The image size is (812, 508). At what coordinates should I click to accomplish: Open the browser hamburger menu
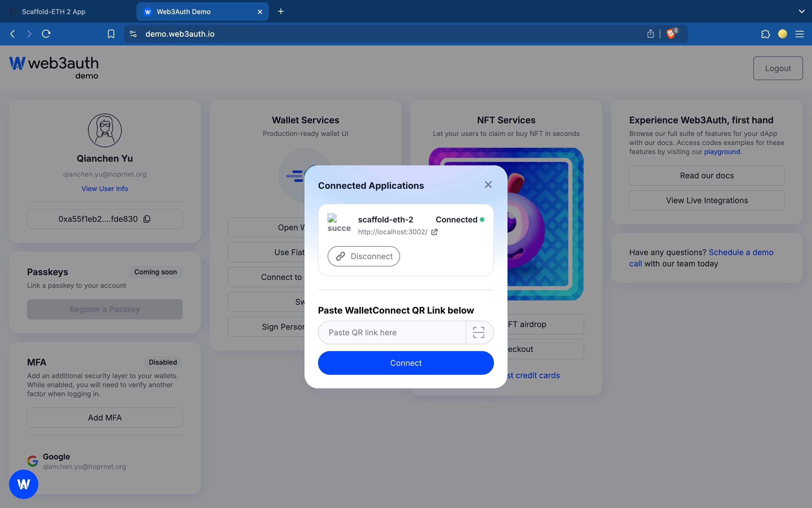click(800, 34)
